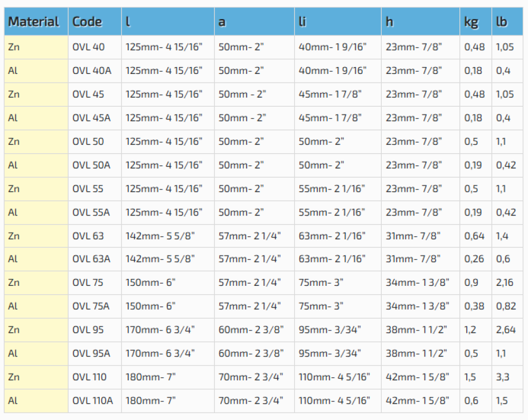The width and height of the screenshot is (528, 420).
Task: Select the "l" length column header
Action: coord(128,22)
